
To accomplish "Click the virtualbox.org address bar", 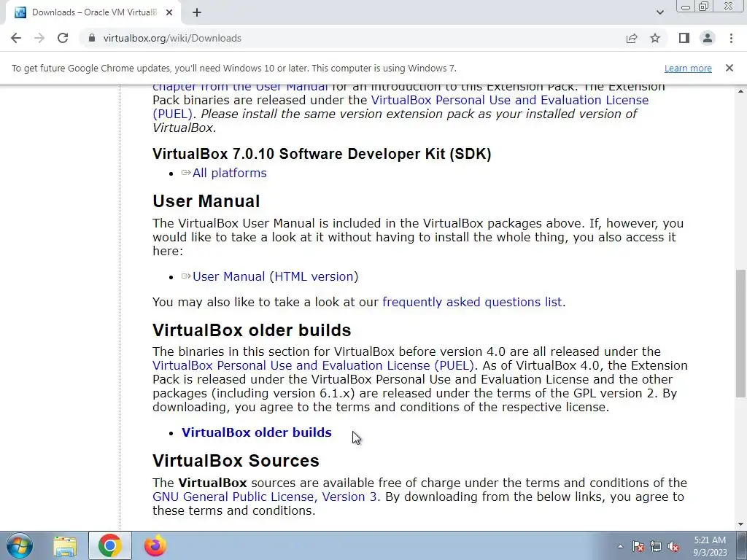I will 352,38.
